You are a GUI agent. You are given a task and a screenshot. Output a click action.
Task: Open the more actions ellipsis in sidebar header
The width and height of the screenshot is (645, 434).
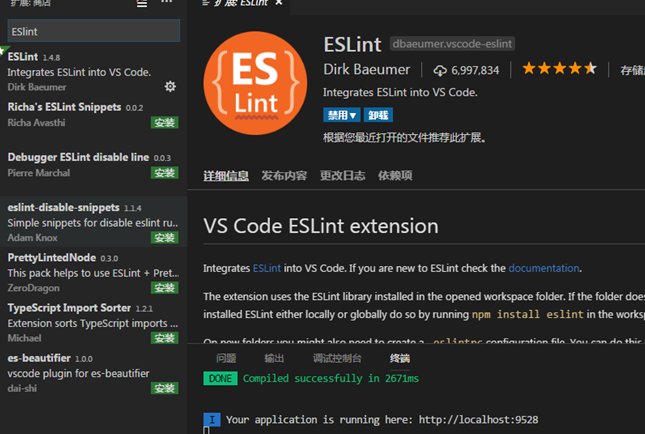[167, 2]
